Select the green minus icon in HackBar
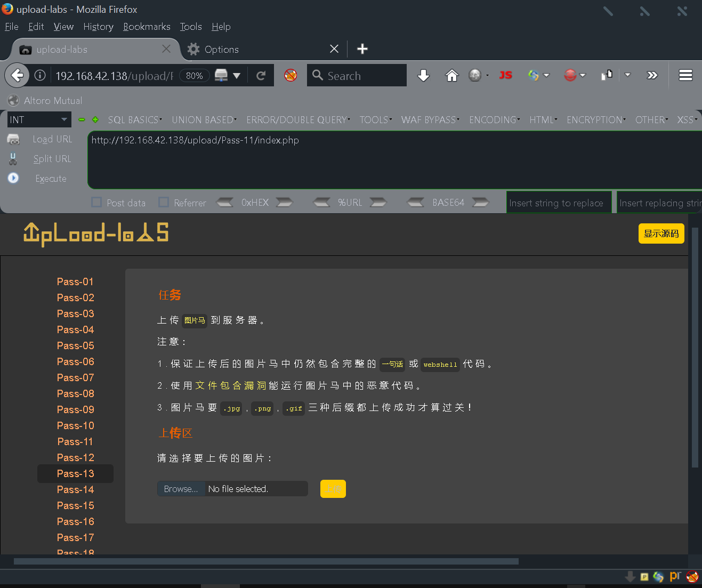Viewport: 702px width, 588px height. click(x=82, y=120)
